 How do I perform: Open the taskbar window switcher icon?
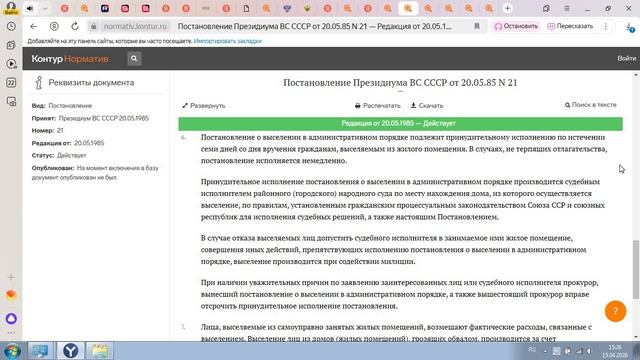[x=41, y=351]
